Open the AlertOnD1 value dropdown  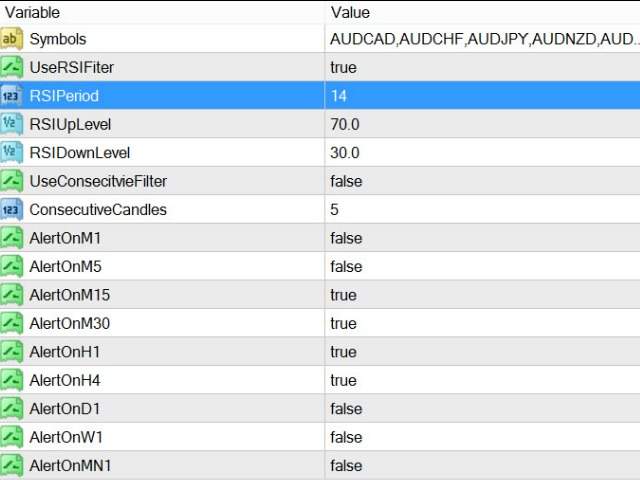[482, 409]
